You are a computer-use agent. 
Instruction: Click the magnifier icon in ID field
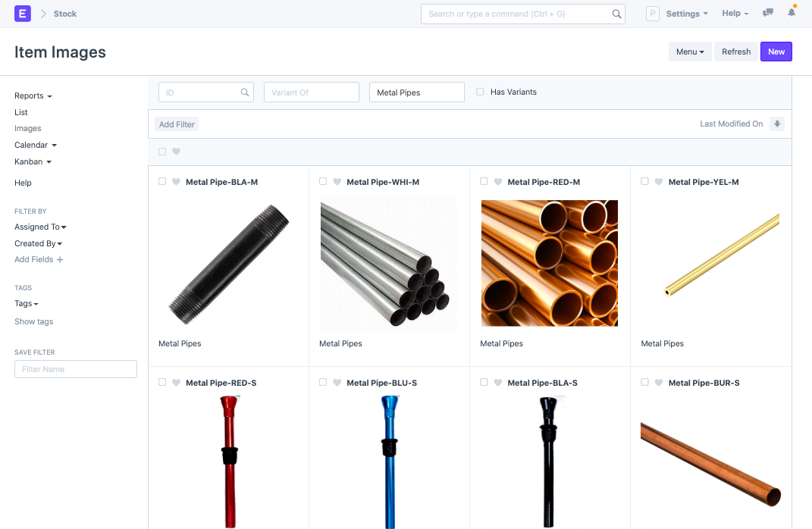244,92
